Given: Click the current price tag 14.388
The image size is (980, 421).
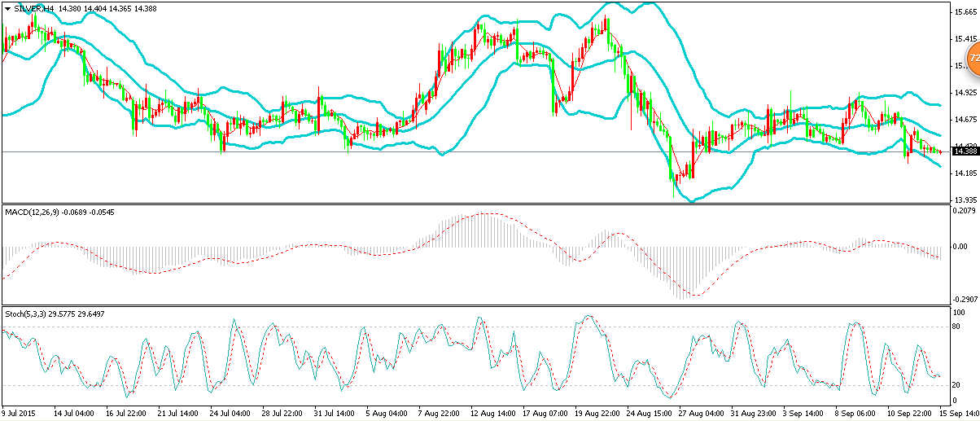Looking at the screenshot, I should tap(965, 151).
